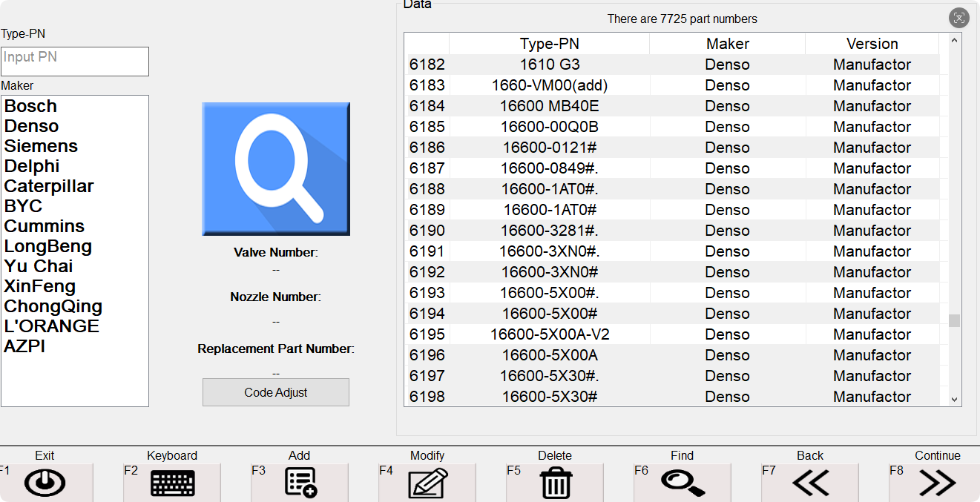980x502 pixels.
Task: Select Caterpillar in the Maker list
Action: coord(49,186)
